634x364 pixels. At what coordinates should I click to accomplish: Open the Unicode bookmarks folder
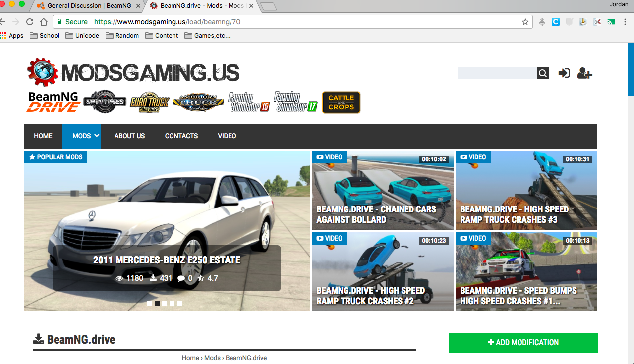pyautogui.click(x=82, y=36)
